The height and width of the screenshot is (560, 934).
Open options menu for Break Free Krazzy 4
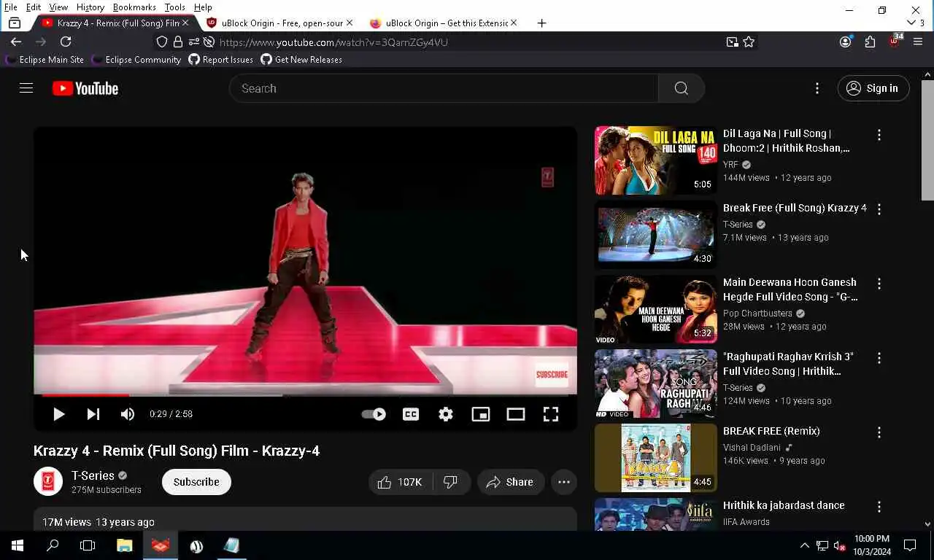click(879, 209)
